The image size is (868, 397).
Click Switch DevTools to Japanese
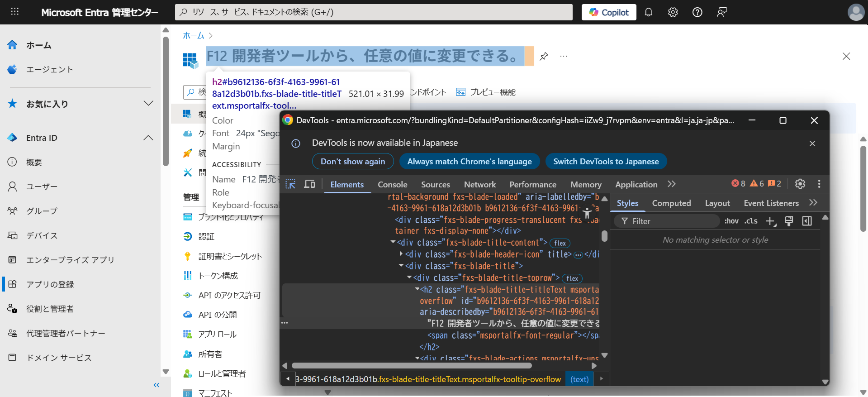(606, 162)
